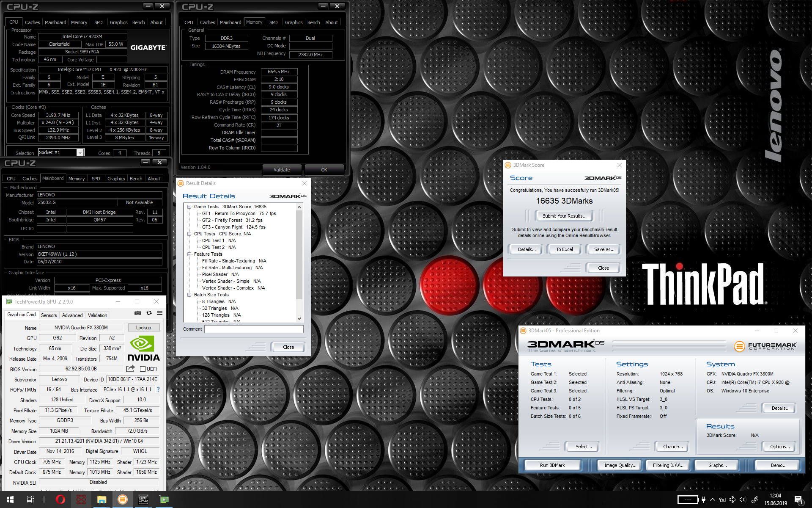Screen dimensions: 812x508
Task: Open the GPU-Z hamburger menu
Action: 160,313
